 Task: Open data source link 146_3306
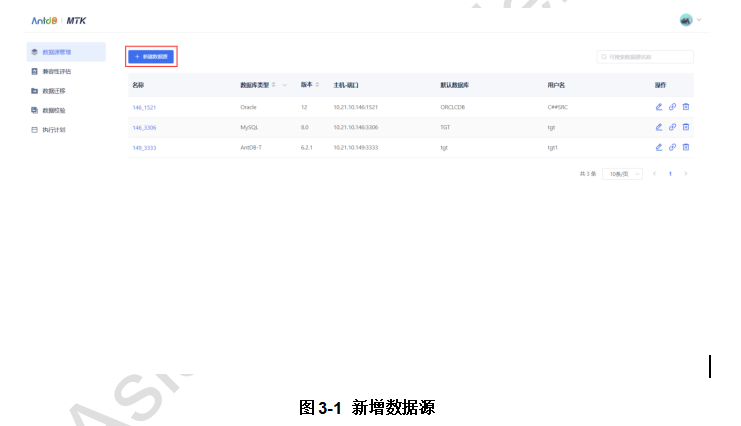[144, 128]
